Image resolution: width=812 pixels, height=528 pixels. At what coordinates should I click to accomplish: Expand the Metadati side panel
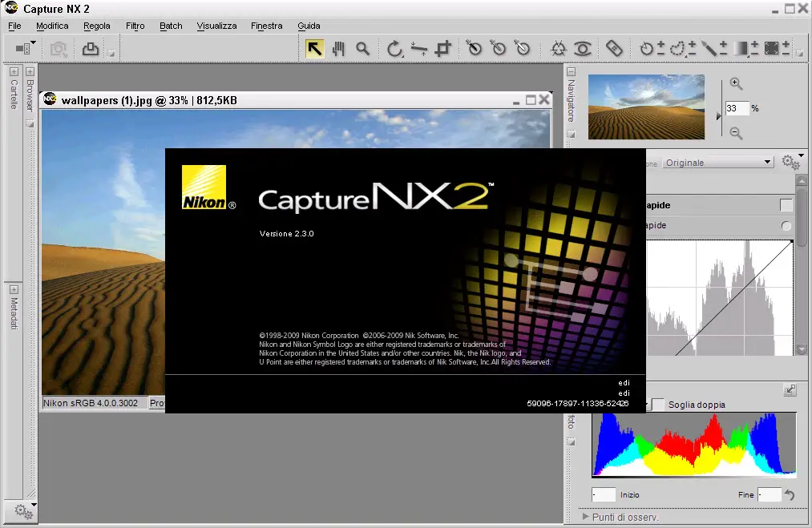click(14, 289)
